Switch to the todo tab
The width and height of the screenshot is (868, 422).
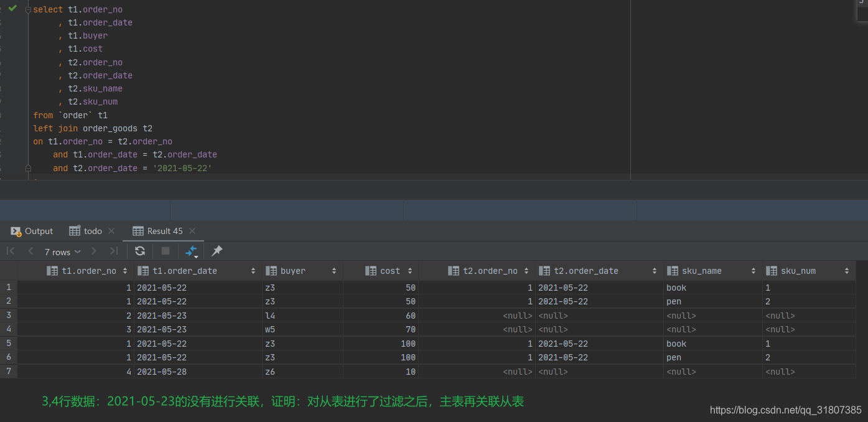point(86,231)
